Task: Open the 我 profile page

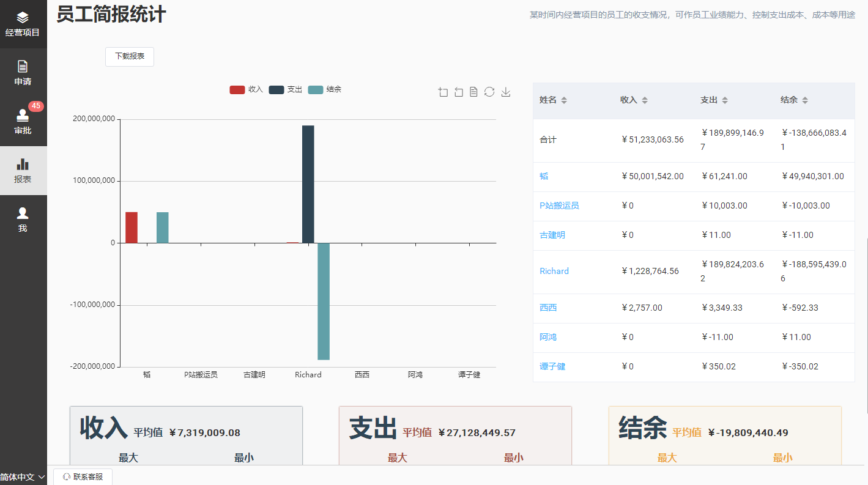Action: click(23, 220)
